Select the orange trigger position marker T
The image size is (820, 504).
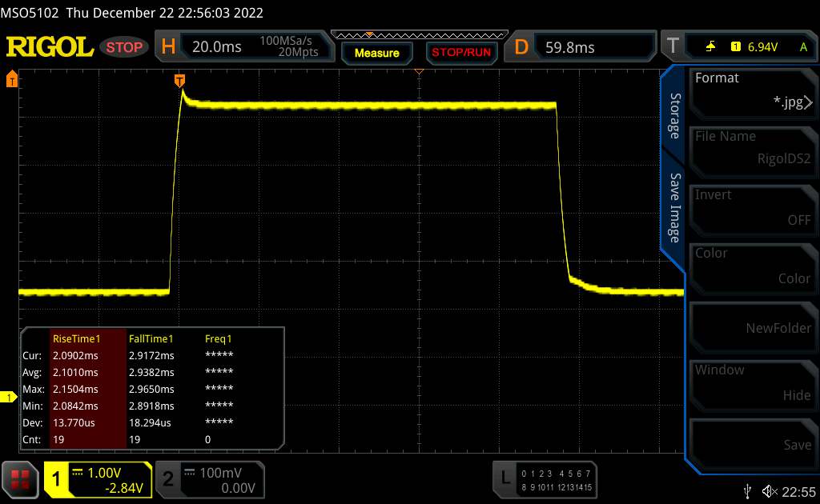pos(179,81)
